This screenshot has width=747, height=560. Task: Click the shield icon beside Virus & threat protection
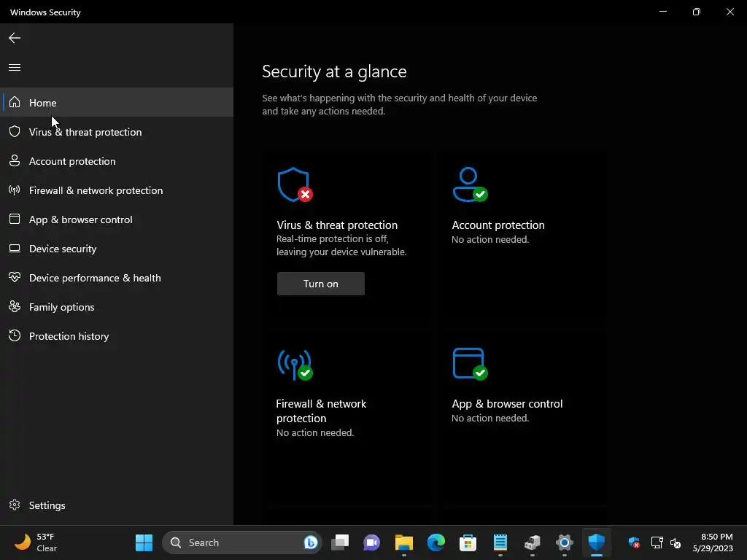point(15,131)
